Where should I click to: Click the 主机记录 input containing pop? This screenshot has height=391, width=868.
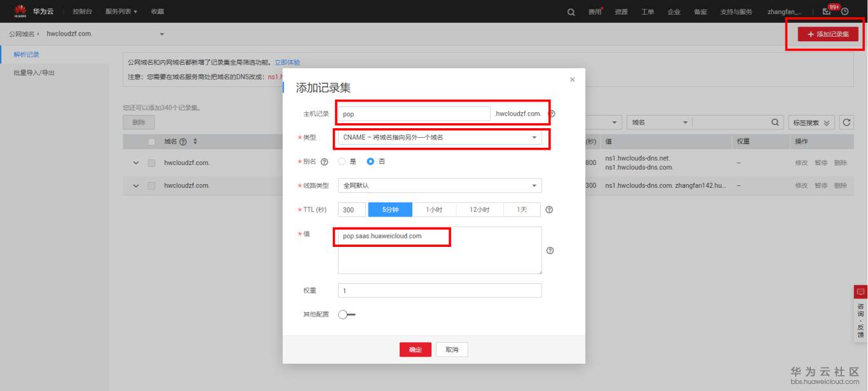pos(414,114)
